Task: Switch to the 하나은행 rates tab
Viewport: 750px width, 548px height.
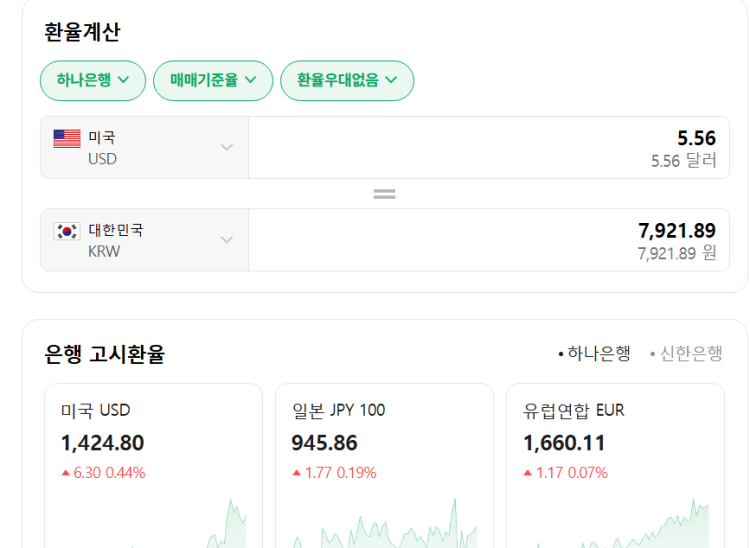Action: [595, 353]
